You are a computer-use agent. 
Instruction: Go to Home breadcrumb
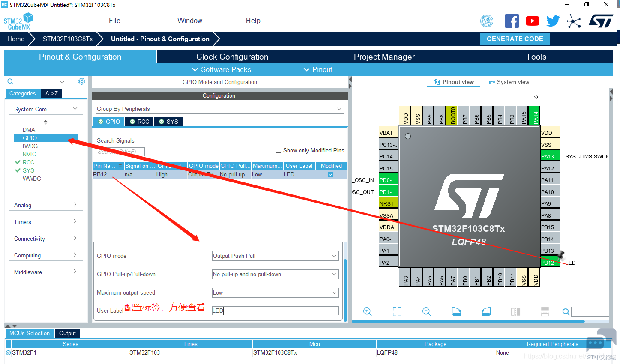16,39
